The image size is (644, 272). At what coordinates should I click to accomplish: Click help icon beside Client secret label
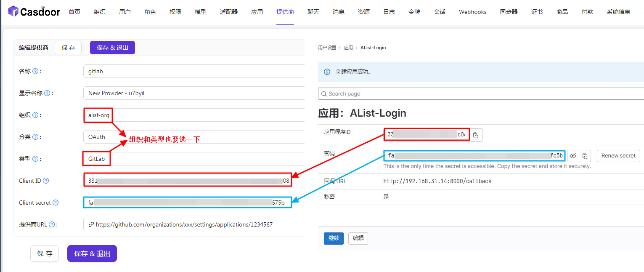point(56,203)
